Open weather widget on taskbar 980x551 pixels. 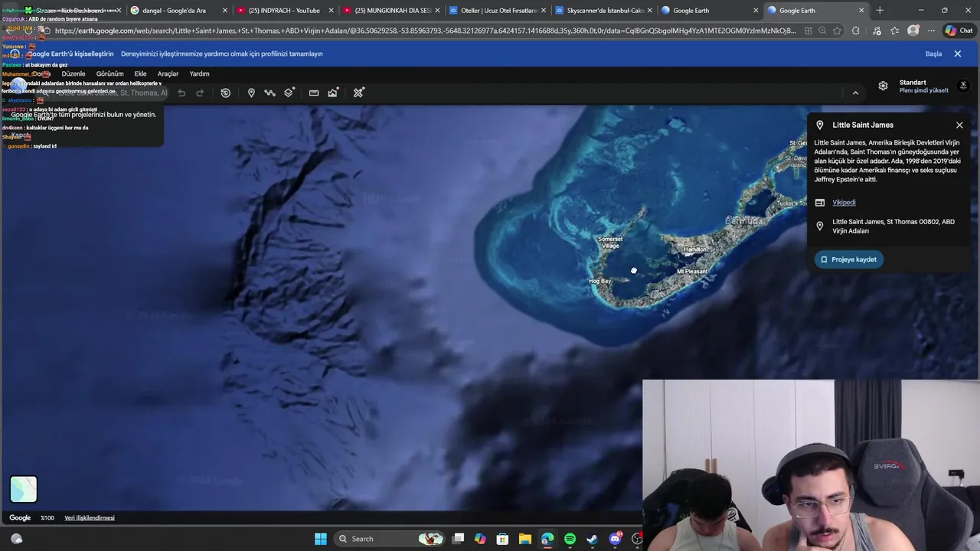tap(16, 539)
